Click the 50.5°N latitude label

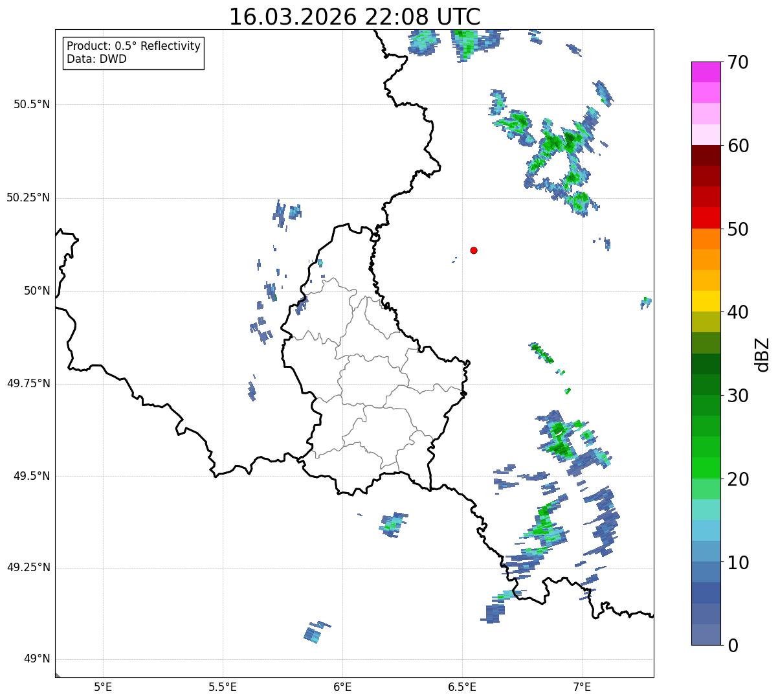click(x=32, y=105)
